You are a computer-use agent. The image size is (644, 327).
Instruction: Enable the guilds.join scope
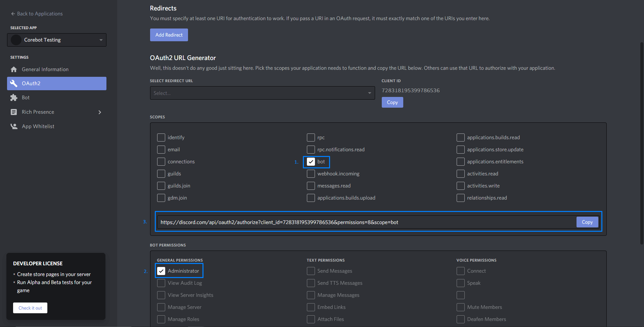click(x=161, y=186)
